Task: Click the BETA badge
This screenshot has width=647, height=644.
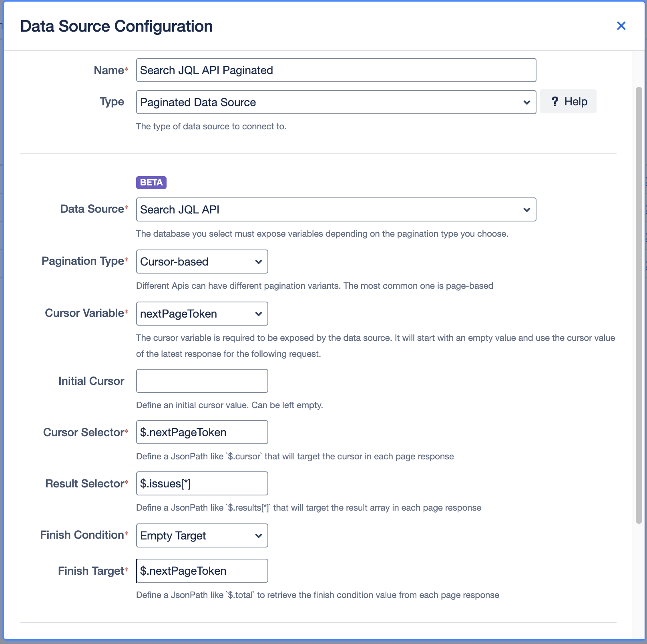Action: click(x=151, y=183)
